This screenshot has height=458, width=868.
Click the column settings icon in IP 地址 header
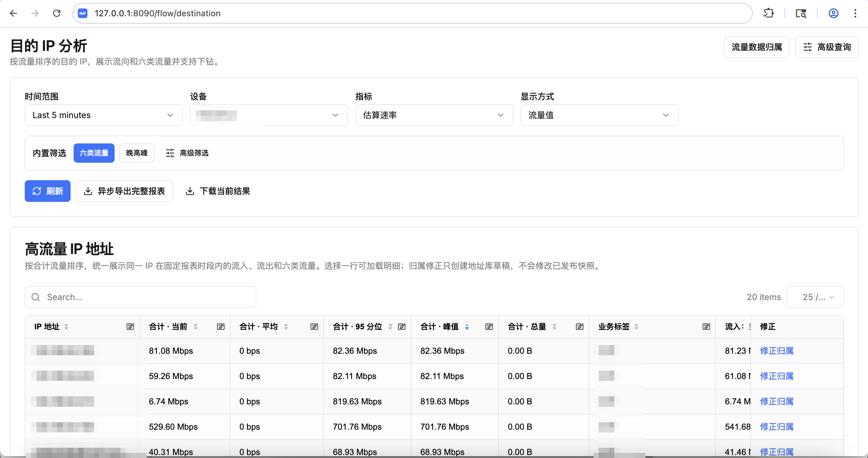point(130,327)
